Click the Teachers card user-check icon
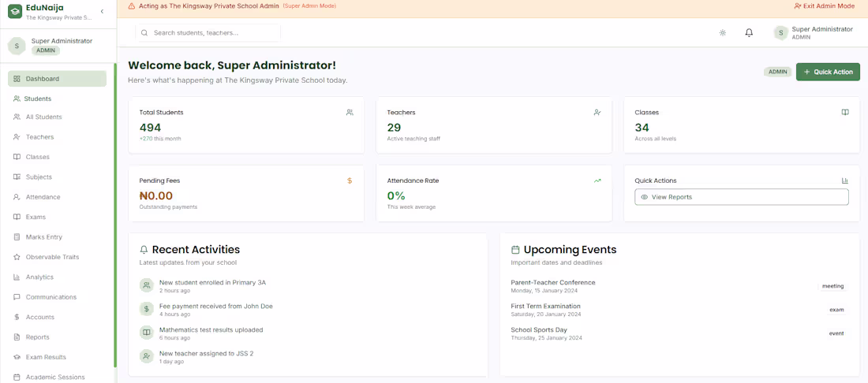This screenshot has width=868, height=383. tap(597, 112)
